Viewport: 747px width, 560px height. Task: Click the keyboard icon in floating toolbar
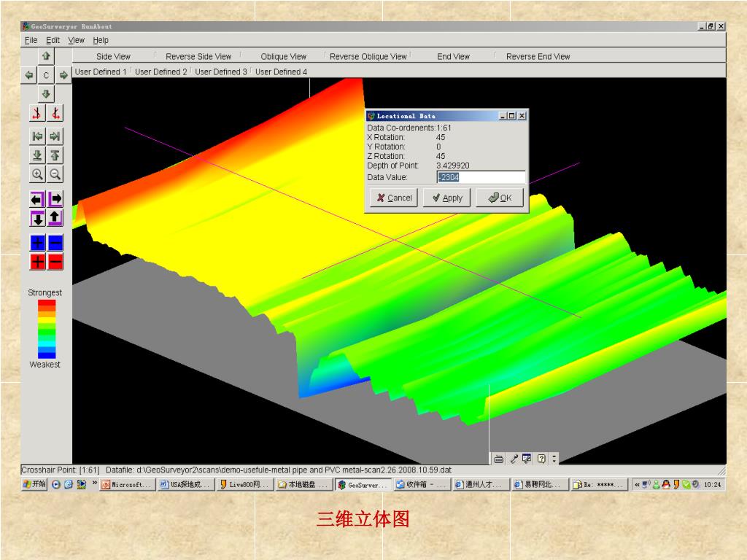[498, 459]
